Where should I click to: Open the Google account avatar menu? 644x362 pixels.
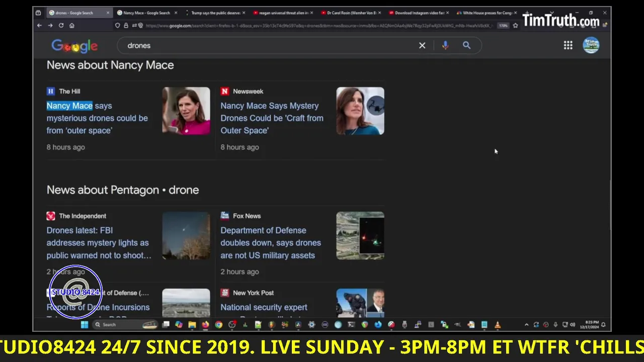(591, 45)
